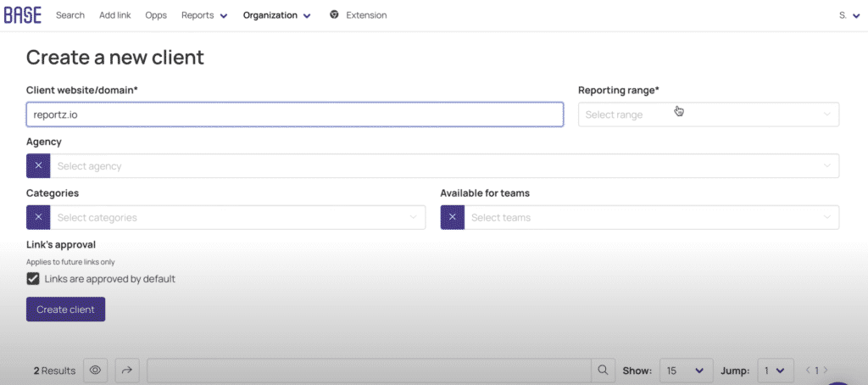Open the Reporting range dropdown

(708, 114)
